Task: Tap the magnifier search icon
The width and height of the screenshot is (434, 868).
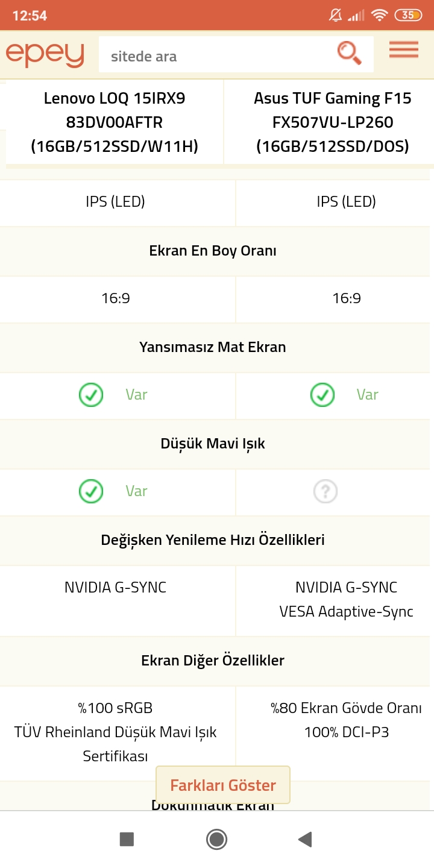Action: tap(349, 53)
